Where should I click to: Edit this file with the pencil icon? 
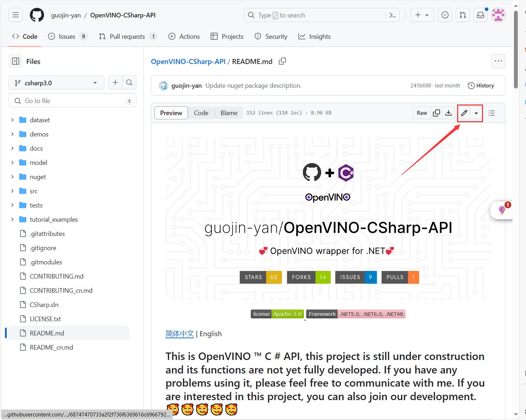(x=464, y=113)
